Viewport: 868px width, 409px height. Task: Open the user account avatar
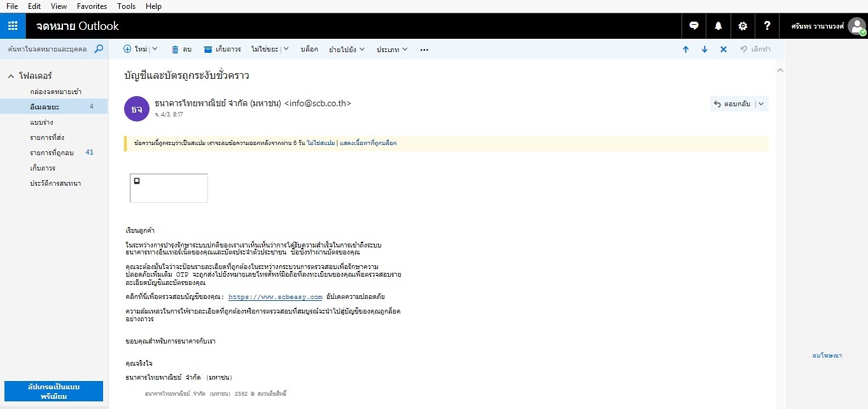[856, 26]
